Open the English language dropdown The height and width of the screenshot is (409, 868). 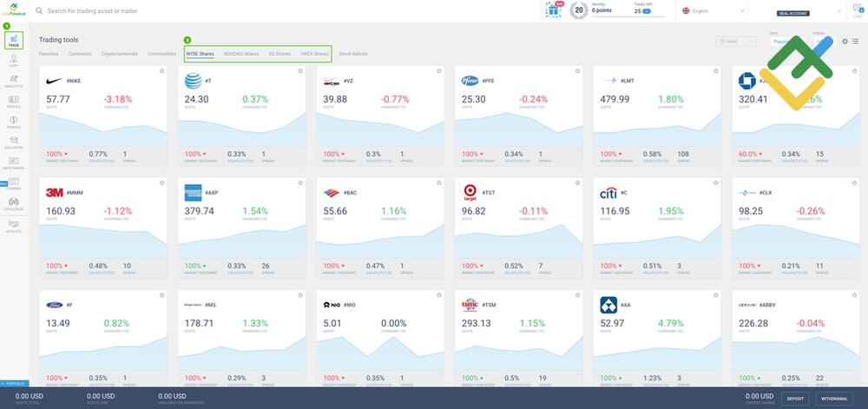pos(713,10)
